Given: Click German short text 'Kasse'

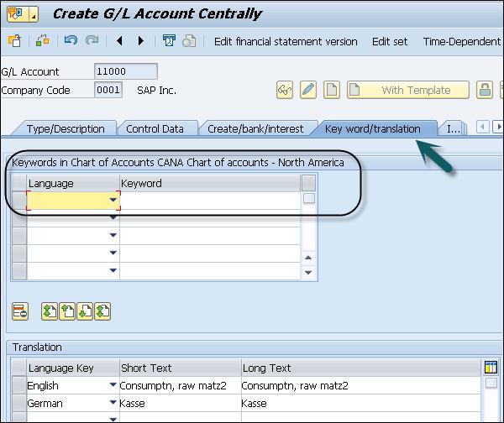Looking at the screenshot, I should click(132, 403).
